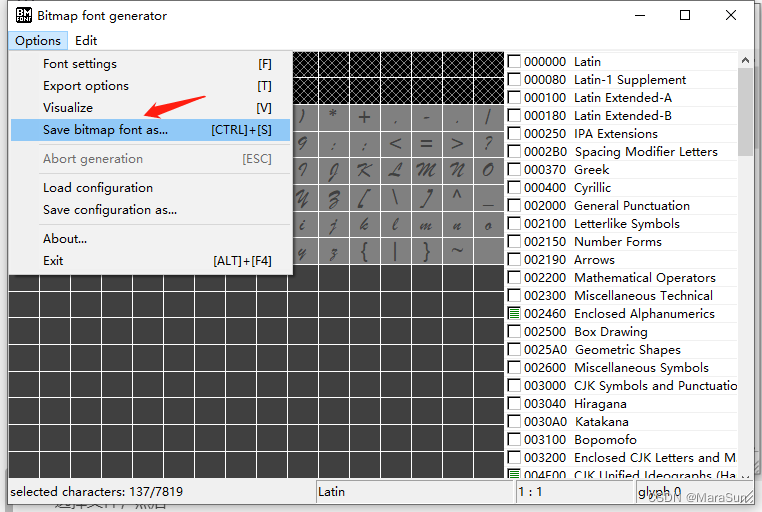Click the Unicode list scrollbar thumb
This screenshot has height=512, width=762.
(x=745, y=112)
